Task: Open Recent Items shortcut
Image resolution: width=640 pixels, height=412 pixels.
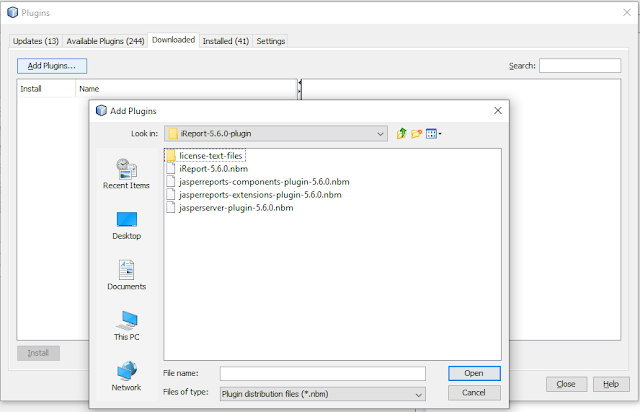Action: tap(127, 174)
